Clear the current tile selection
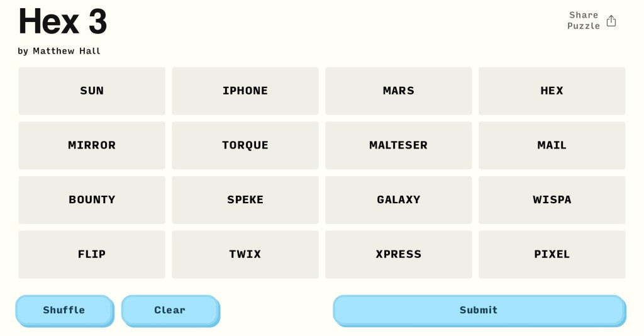Screen dimensions: 644x336 (x=170, y=310)
